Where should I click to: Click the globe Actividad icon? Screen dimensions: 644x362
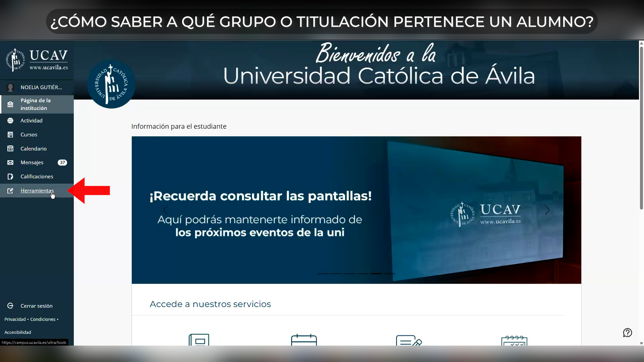(x=10, y=121)
